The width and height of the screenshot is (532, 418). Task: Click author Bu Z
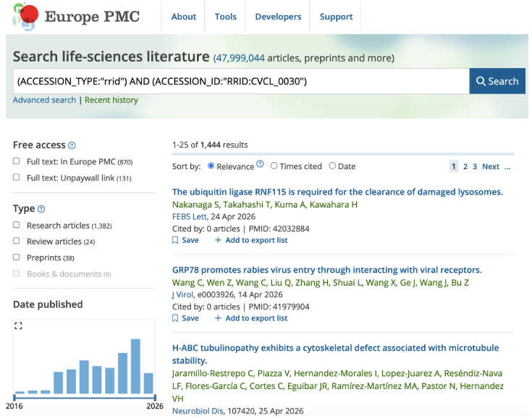click(x=460, y=283)
